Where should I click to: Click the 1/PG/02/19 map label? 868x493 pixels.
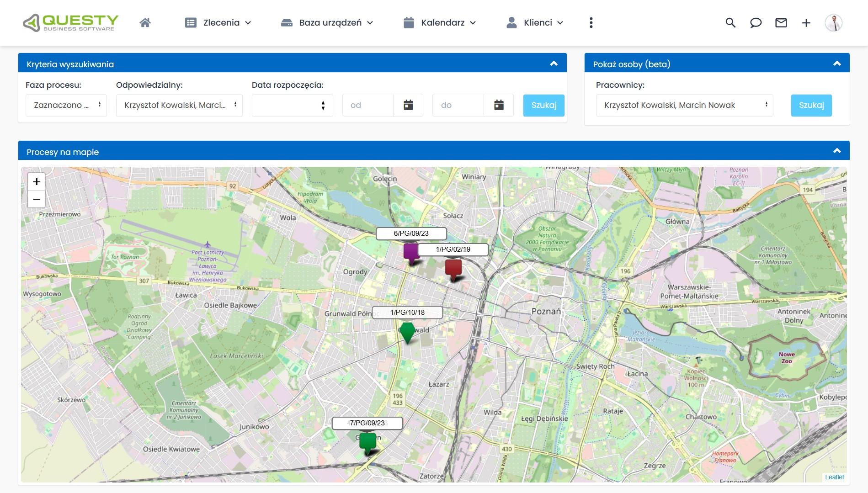pyautogui.click(x=453, y=249)
